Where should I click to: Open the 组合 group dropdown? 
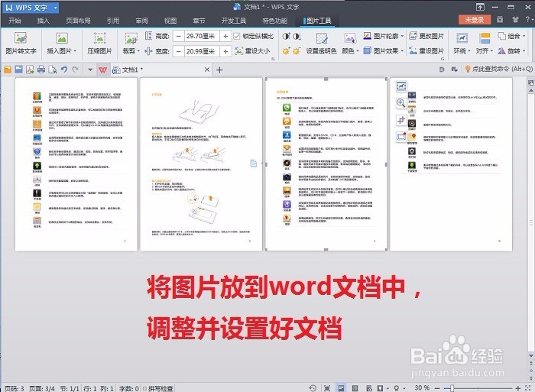pyautogui.click(x=512, y=36)
